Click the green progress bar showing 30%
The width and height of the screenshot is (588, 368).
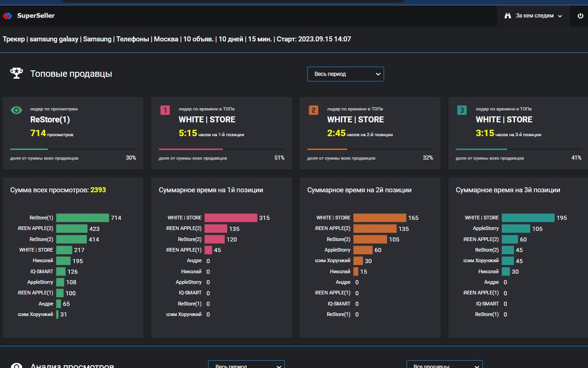[29, 149]
